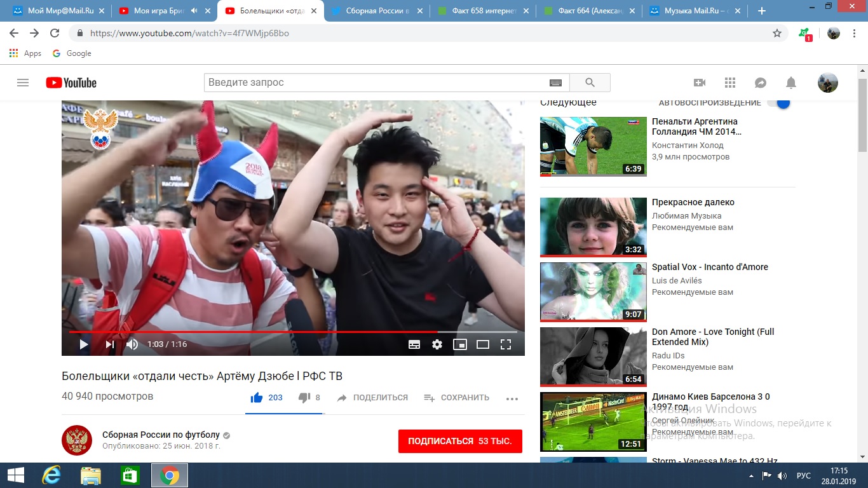Screen dimensions: 868x488
Task: Open the YouTube hamburger guide menu
Action: (23, 83)
